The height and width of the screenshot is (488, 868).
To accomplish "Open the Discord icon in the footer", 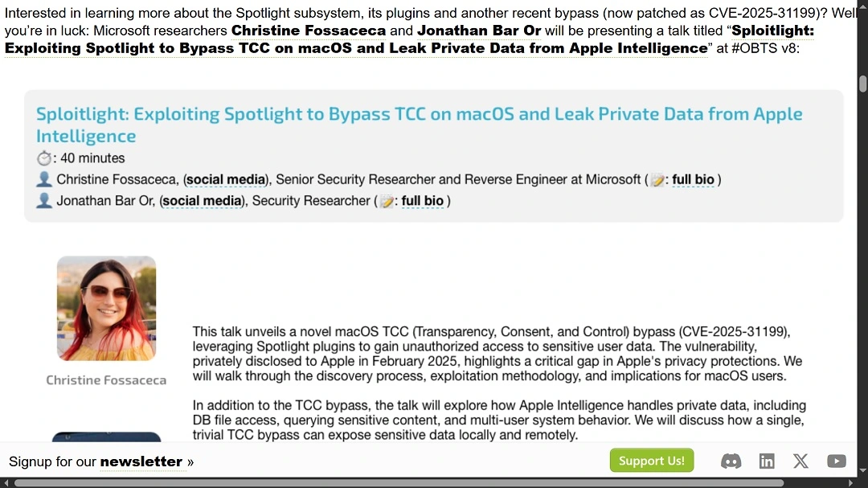I will coord(731,461).
